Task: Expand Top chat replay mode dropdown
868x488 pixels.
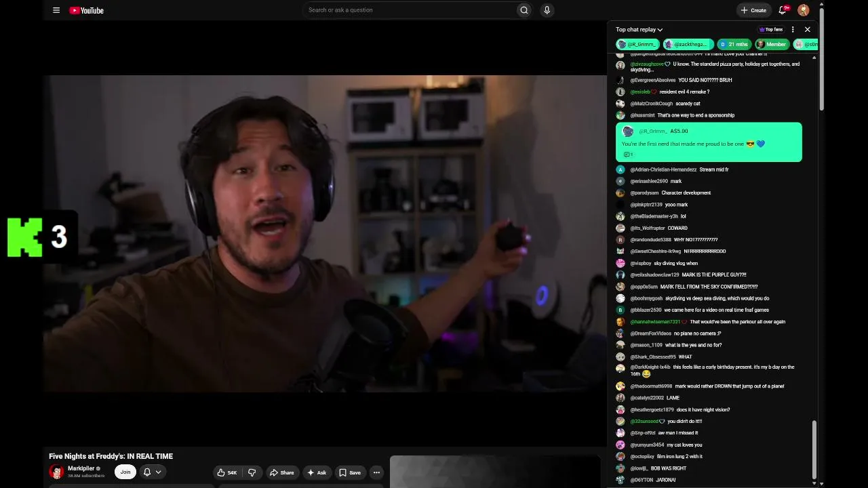Action: tap(639, 30)
